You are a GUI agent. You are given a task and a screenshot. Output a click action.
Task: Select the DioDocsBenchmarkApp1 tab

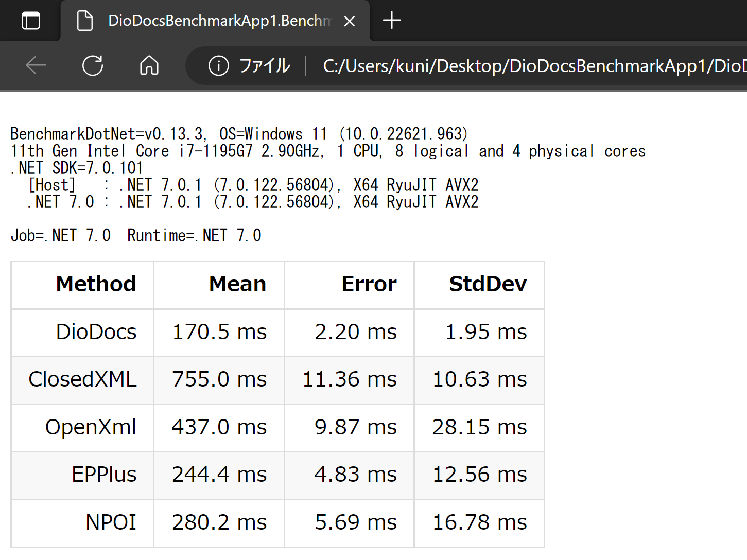(215, 21)
